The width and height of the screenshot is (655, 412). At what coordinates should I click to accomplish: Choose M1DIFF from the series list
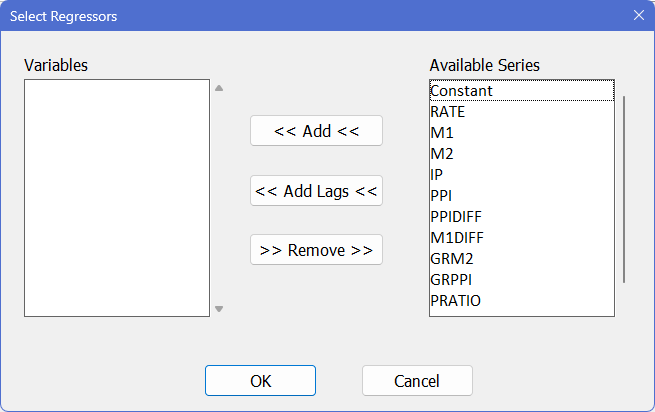455,237
